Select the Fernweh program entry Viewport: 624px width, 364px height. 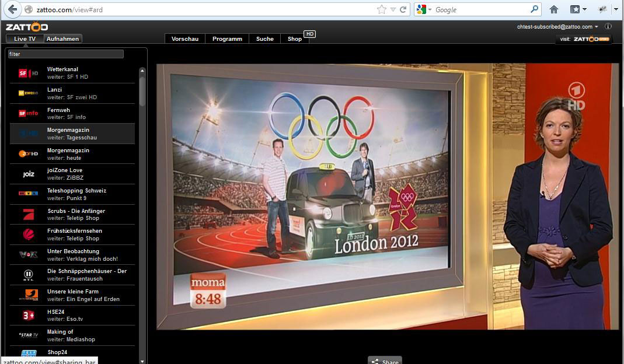coord(72,113)
